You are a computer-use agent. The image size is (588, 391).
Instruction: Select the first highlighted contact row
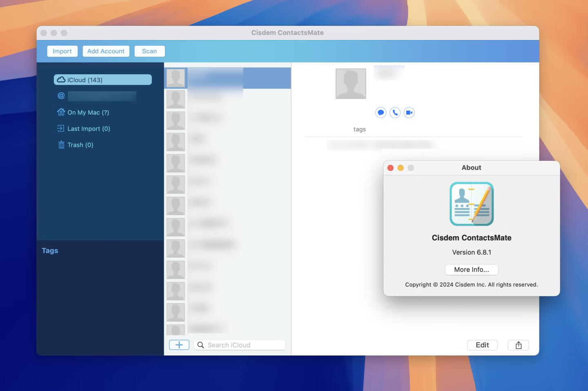pyautogui.click(x=227, y=78)
